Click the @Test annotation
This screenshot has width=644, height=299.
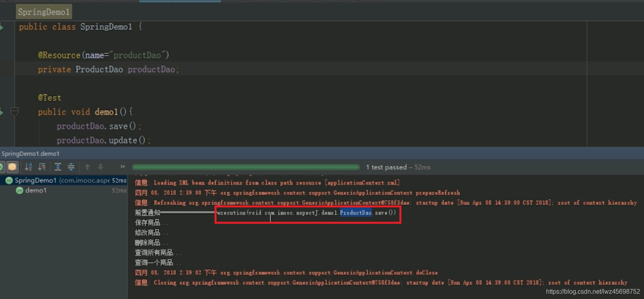pyautogui.click(x=50, y=98)
